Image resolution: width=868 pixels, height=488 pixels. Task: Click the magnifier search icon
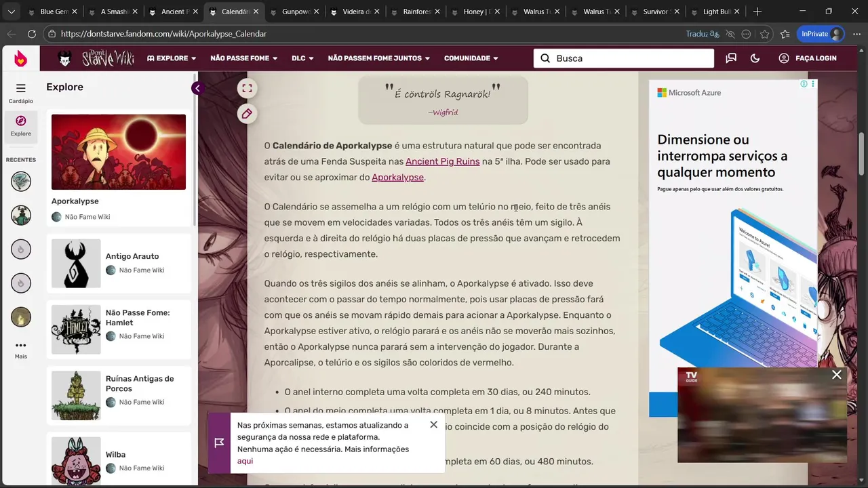coord(545,58)
